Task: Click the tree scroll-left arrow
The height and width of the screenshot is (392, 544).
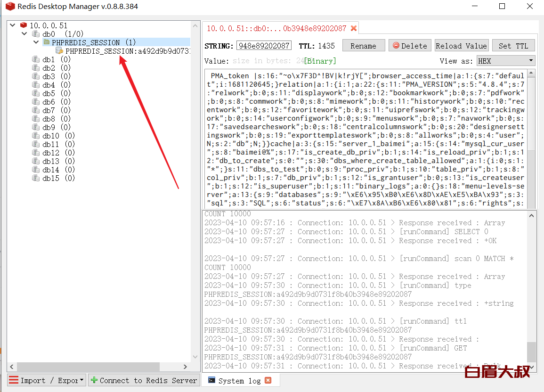Action: (11, 367)
